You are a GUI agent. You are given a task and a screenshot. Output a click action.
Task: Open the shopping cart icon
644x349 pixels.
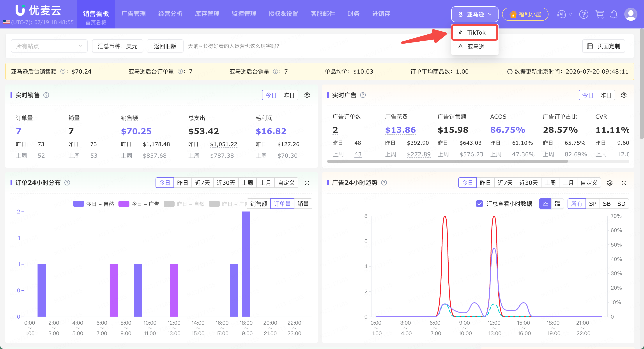[600, 14]
